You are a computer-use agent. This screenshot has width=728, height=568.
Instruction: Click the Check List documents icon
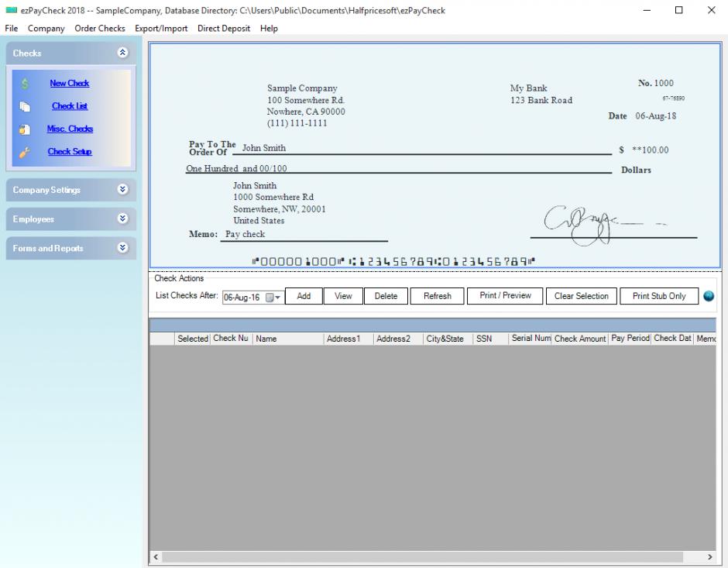point(25,107)
